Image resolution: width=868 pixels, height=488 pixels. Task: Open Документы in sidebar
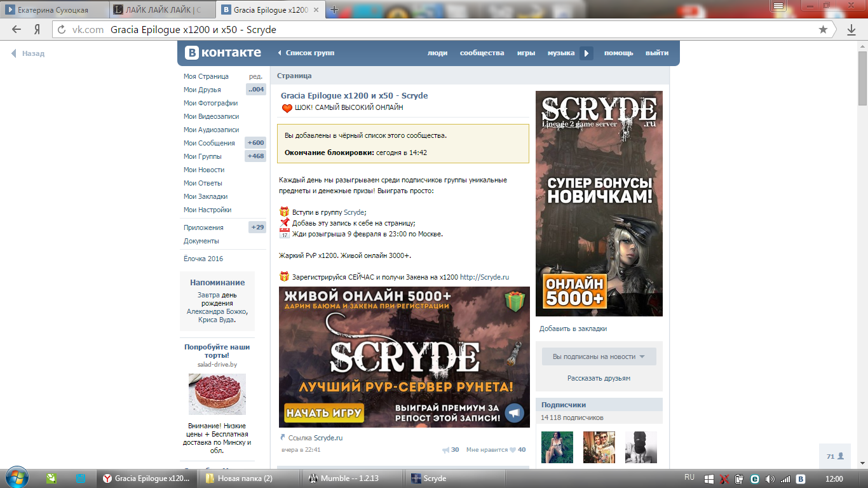[201, 241]
